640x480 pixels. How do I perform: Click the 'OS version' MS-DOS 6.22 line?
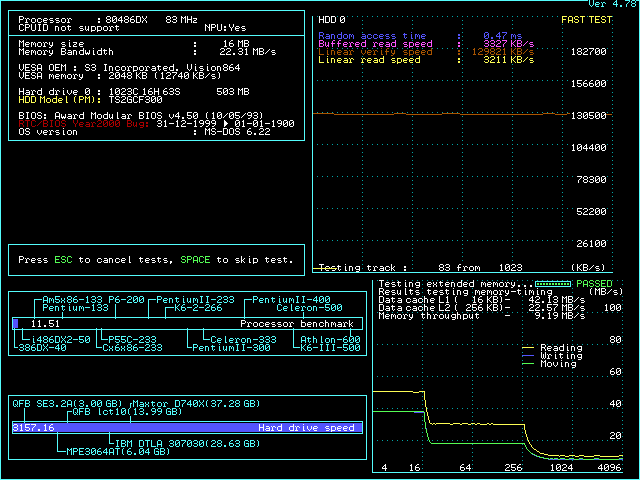tap(144, 132)
